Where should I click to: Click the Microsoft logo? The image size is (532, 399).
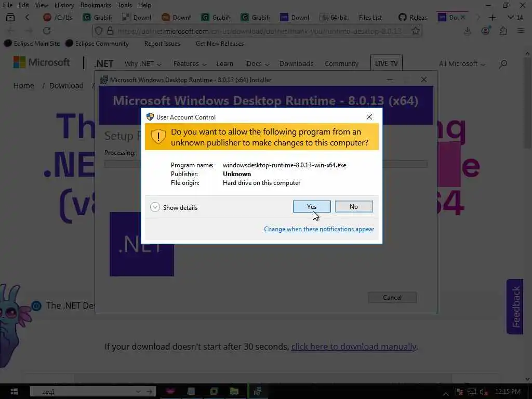click(x=42, y=62)
